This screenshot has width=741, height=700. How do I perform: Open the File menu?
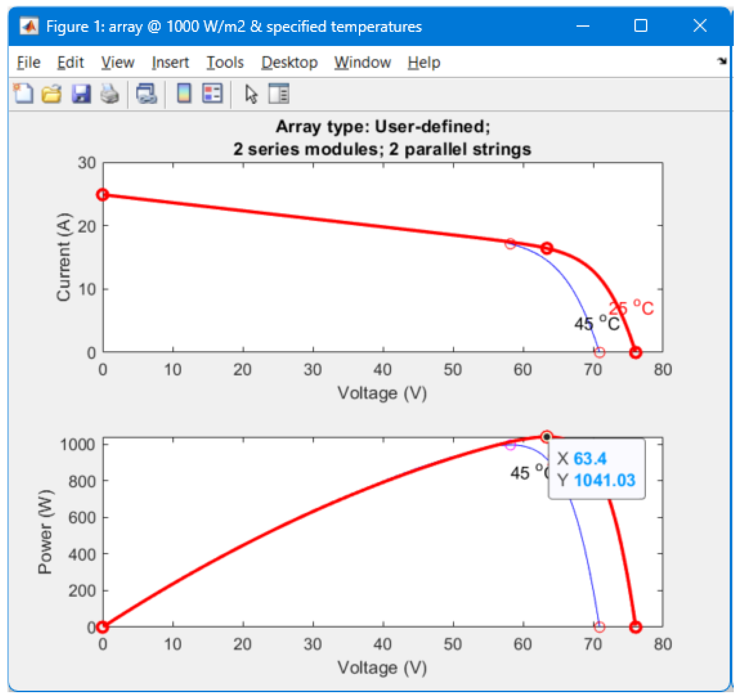[28, 62]
